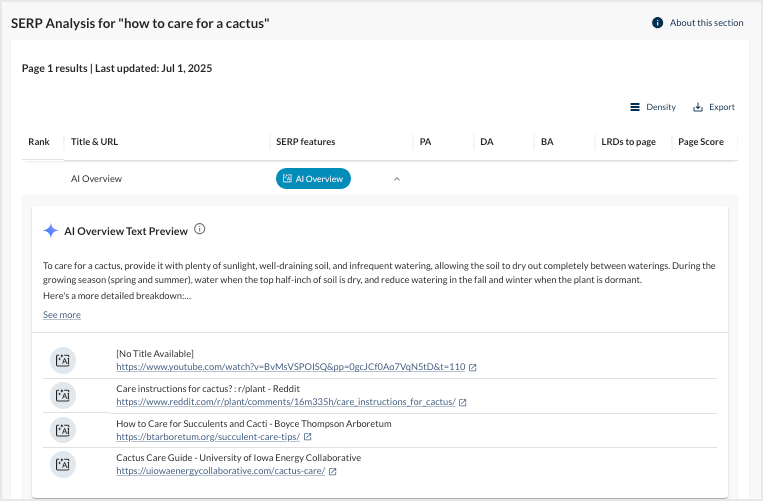Expand the text with See more
Viewport: 763px width, 501px height.
tap(62, 315)
